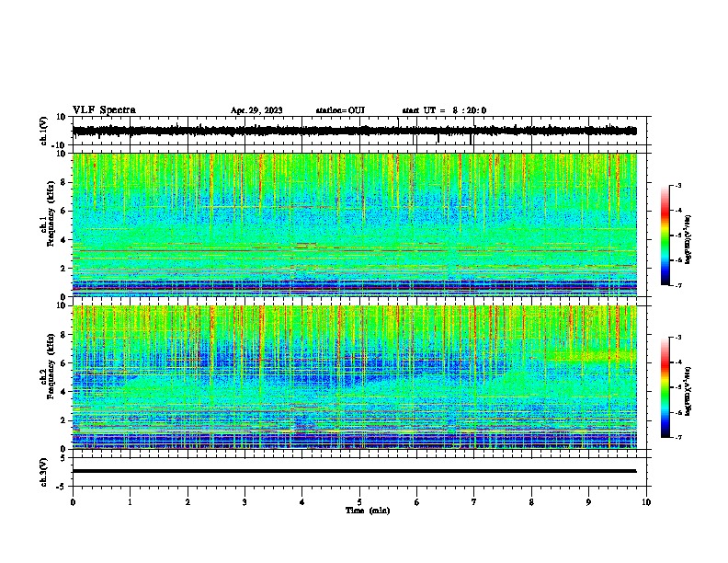Select the date "Apr. 29, 2023"

256,110
